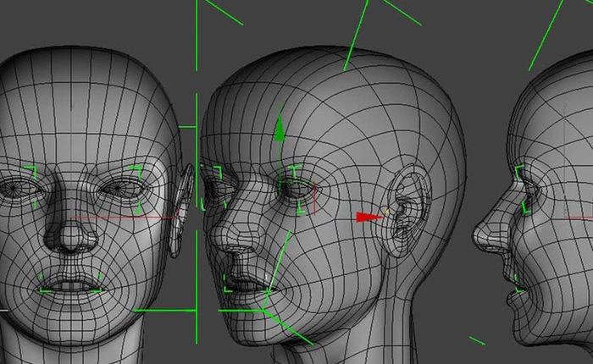Click the red arrow gizmo near the ear
The image size is (593, 364).
(x=368, y=217)
